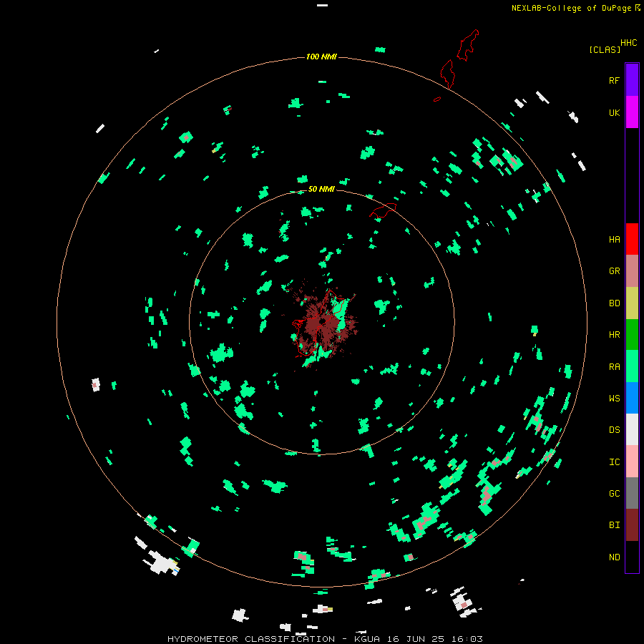Click the IC legend label
Screen dimensions: 644x644
pyautogui.click(x=614, y=462)
